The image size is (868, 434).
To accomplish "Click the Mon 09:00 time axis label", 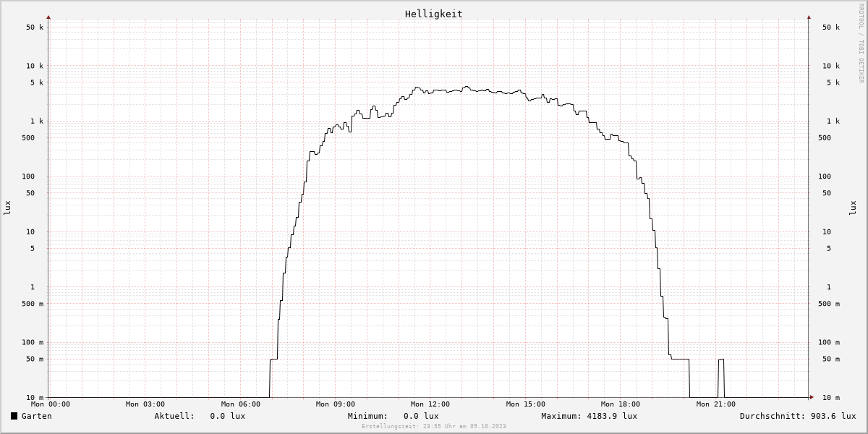I will [335, 404].
